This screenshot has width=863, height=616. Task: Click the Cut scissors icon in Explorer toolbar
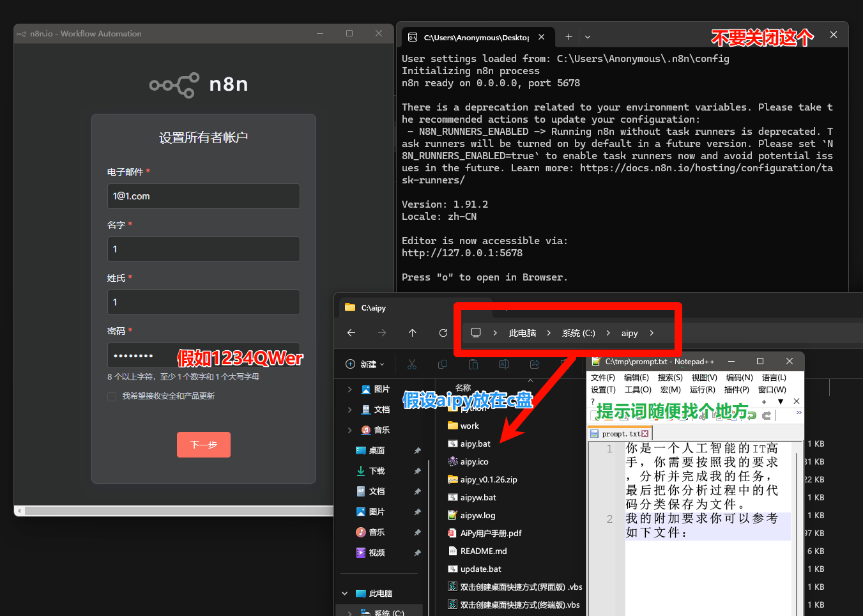[x=412, y=364]
